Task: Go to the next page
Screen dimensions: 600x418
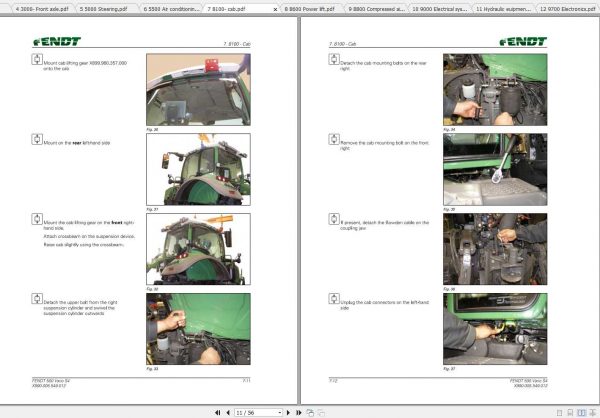Action: click(x=288, y=413)
